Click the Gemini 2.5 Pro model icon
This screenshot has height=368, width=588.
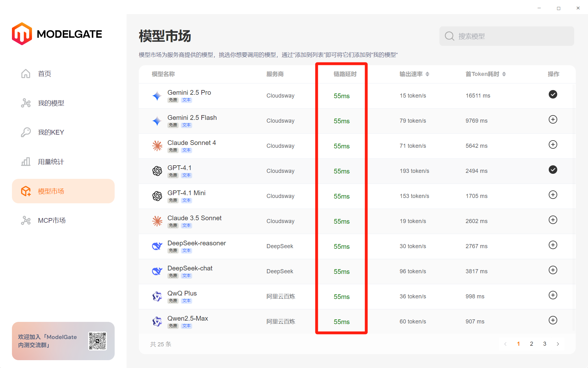tap(157, 95)
